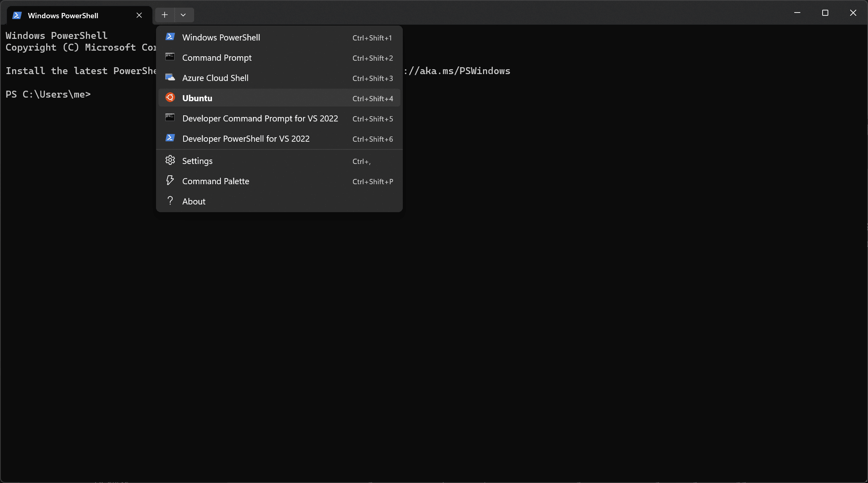Minimize the terminal window

[797, 13]
